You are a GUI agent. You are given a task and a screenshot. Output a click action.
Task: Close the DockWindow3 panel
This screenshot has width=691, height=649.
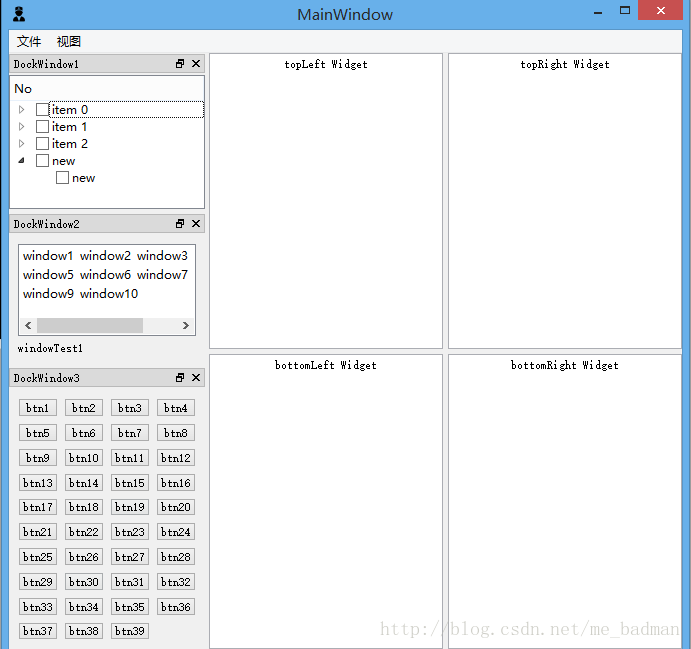click(x=196, y=378)
